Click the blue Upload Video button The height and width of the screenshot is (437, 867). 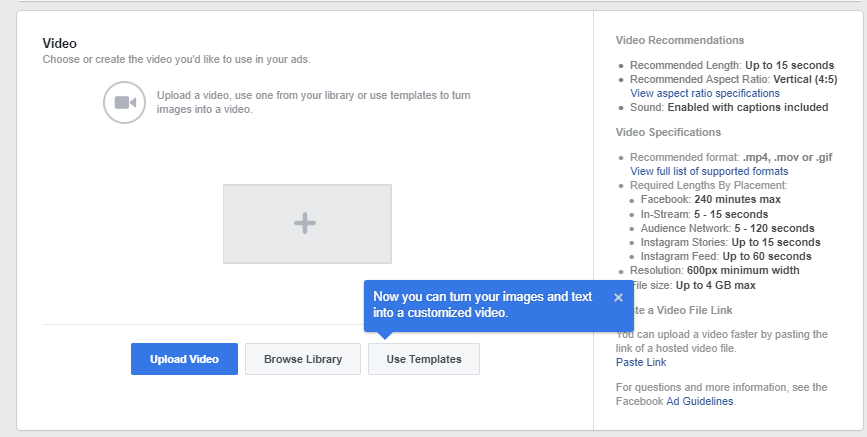tap(183, 359)
